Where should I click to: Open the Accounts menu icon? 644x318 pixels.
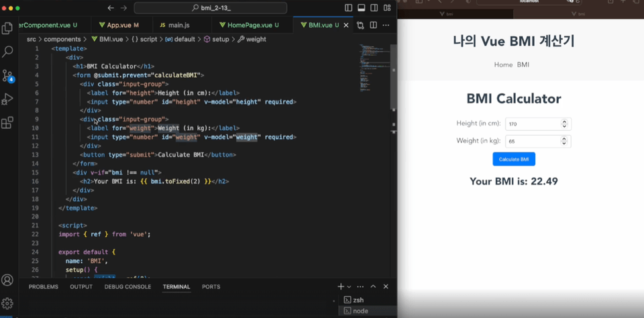[x=7, y=280]
